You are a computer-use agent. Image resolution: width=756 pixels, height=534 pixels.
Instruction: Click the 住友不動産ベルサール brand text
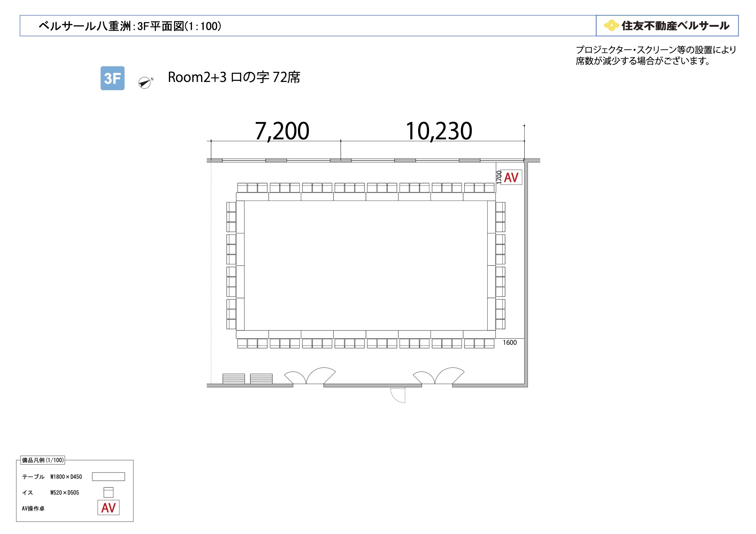pyautogui.click(x=675, y=26)
